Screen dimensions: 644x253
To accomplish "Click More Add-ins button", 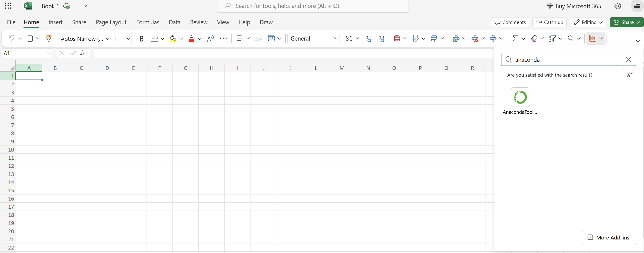I will click(x=609, y=237).
